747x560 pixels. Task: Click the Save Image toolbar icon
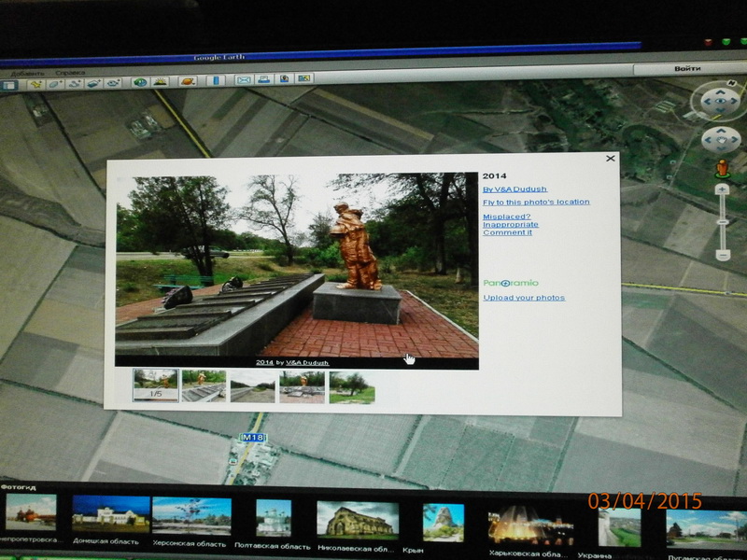point(284,79)
